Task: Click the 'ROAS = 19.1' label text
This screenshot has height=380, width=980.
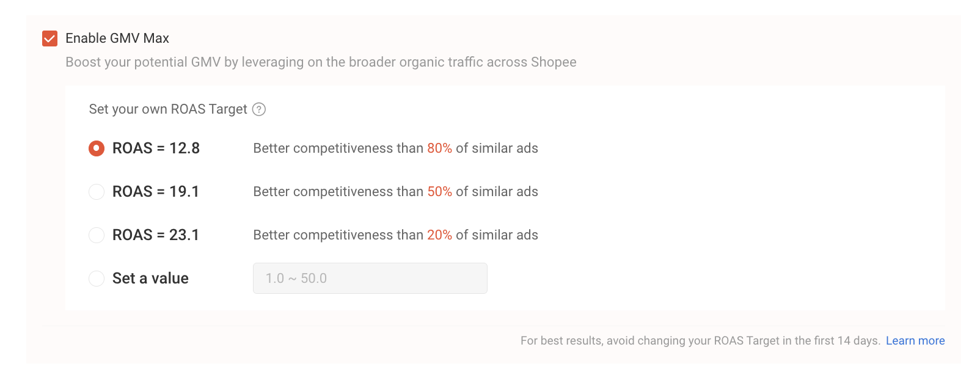Action: pos(156,192)
